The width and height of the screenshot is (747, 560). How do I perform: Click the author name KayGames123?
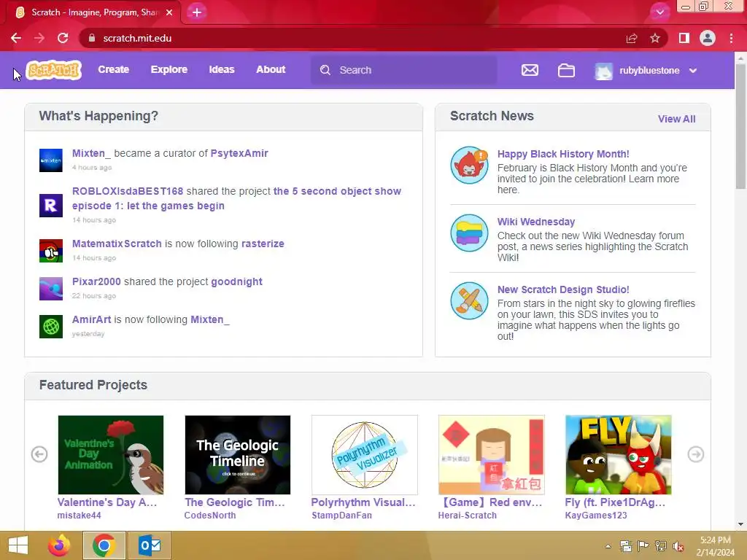[596, 516]
